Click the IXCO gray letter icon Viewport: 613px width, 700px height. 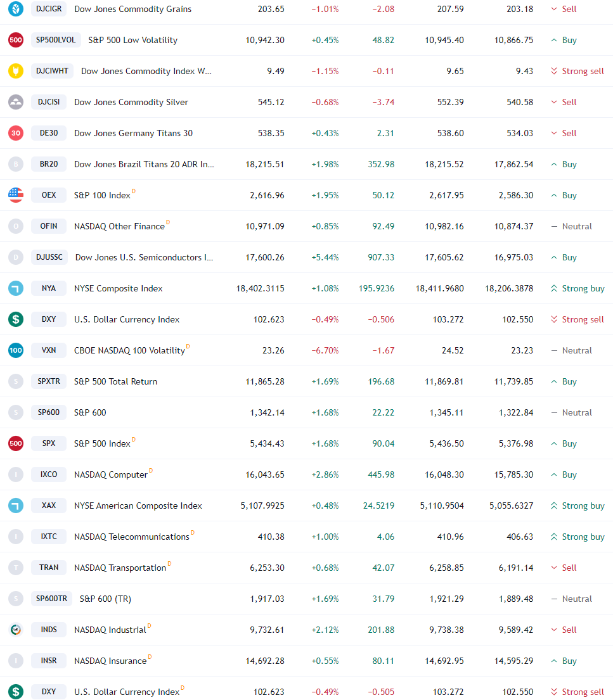pos(16,474)
